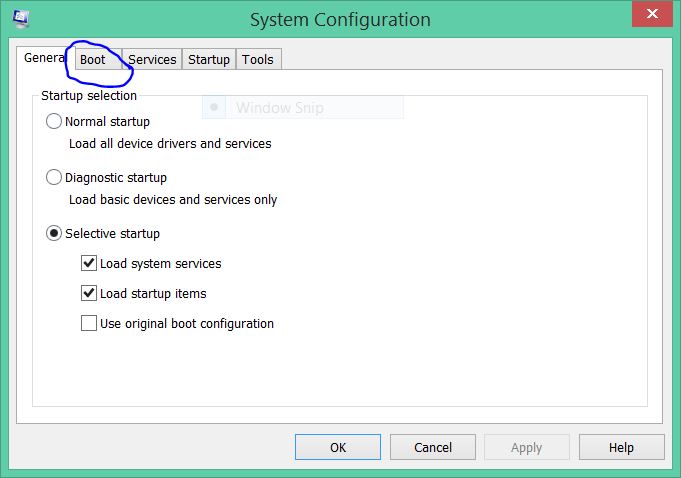Choose the Normal startup option
Image resolution: width=681 pixels, height=478 pixels.
coord(54,121)
